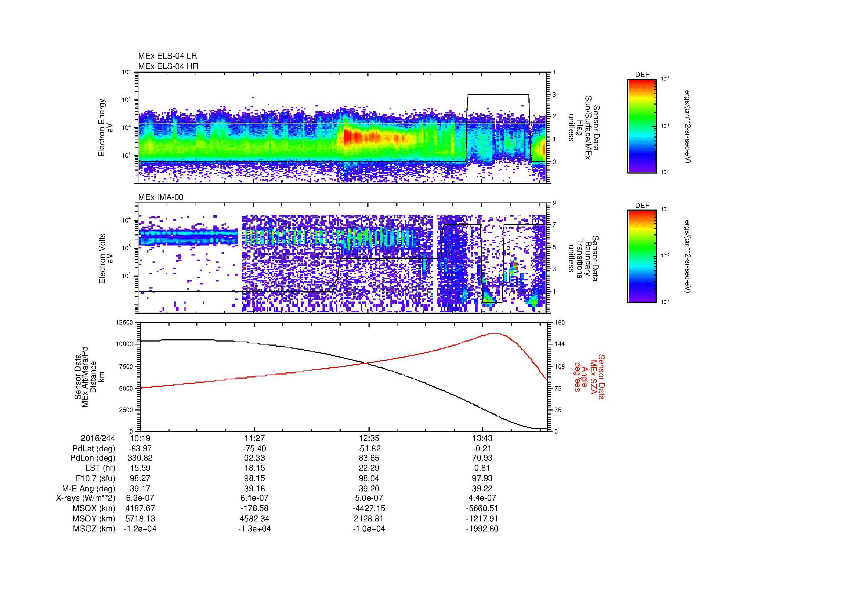
Task: Click the '13:43' time tick label
Action: (x=482, y=438)
